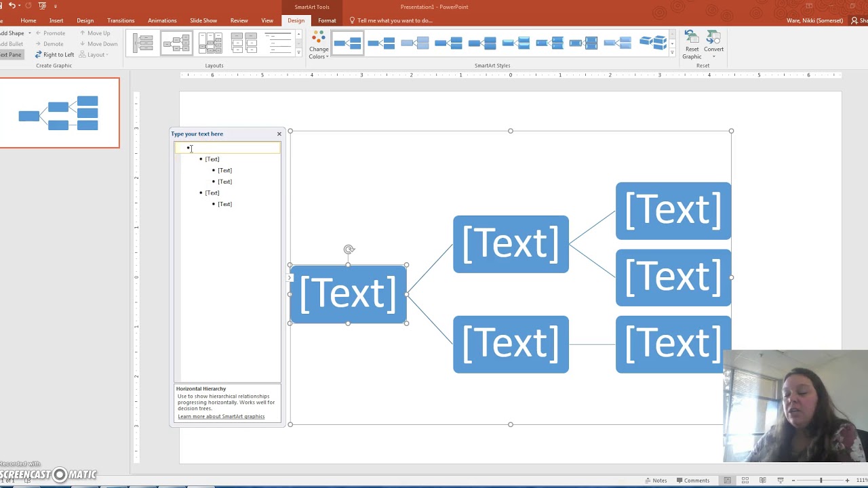Viewport: 868px width, 488px height.
Task: Apply the 3-D SmartArt style at gallery end
Action: pyautogui.click(x=652, y=43)
